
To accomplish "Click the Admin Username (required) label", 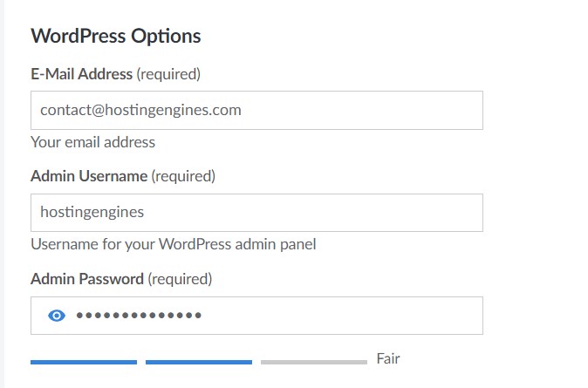I will point(123,176).
